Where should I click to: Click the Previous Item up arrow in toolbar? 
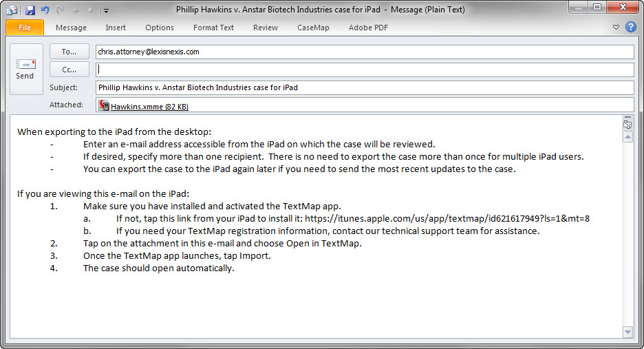(x=76, y=11)
